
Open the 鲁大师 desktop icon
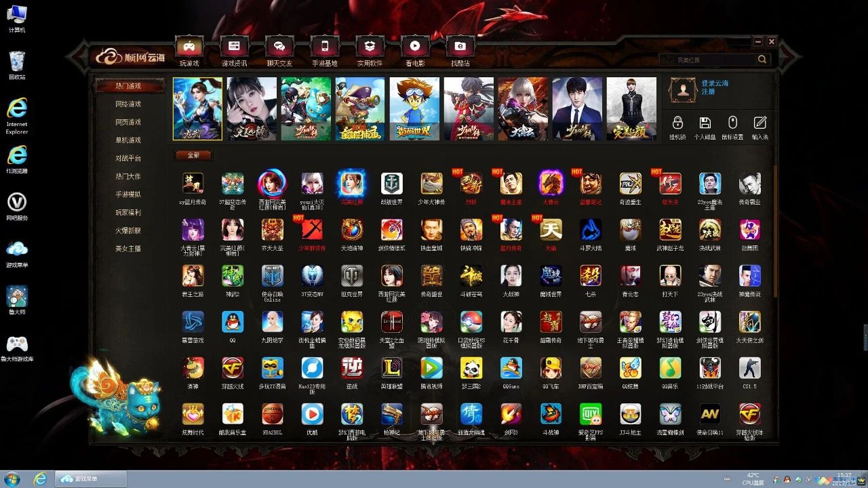[x=17, y=300]
